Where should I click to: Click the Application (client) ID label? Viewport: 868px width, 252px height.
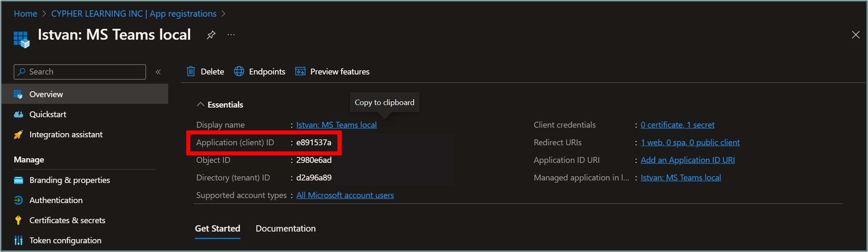click(x=235, y=143)
